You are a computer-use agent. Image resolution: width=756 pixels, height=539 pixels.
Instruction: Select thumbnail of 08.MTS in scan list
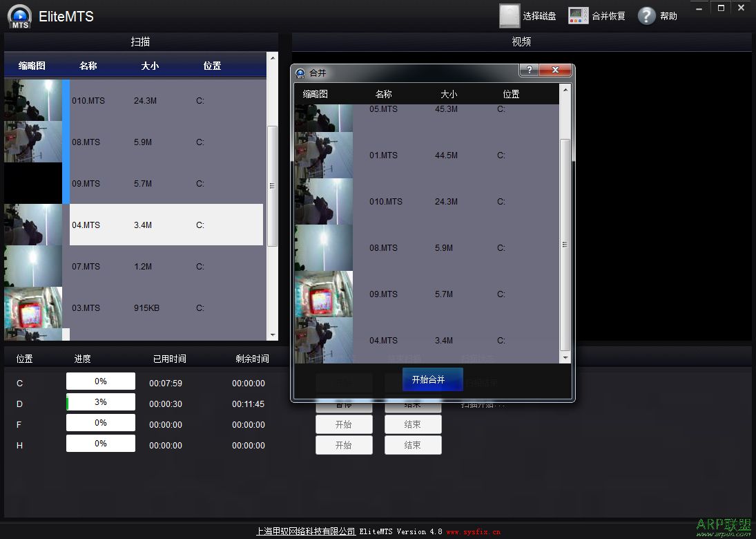point(33,142)
